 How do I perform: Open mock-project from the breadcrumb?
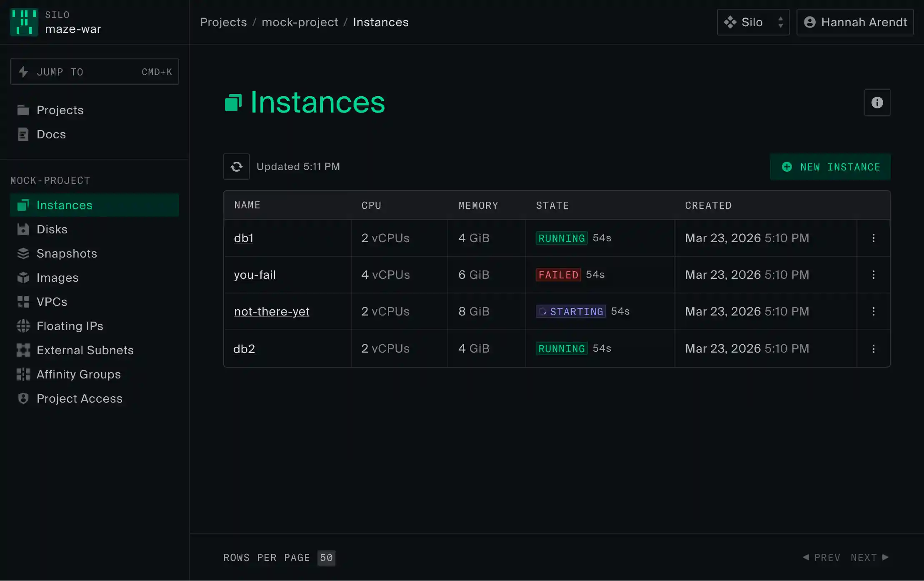(x=300, y=22)
